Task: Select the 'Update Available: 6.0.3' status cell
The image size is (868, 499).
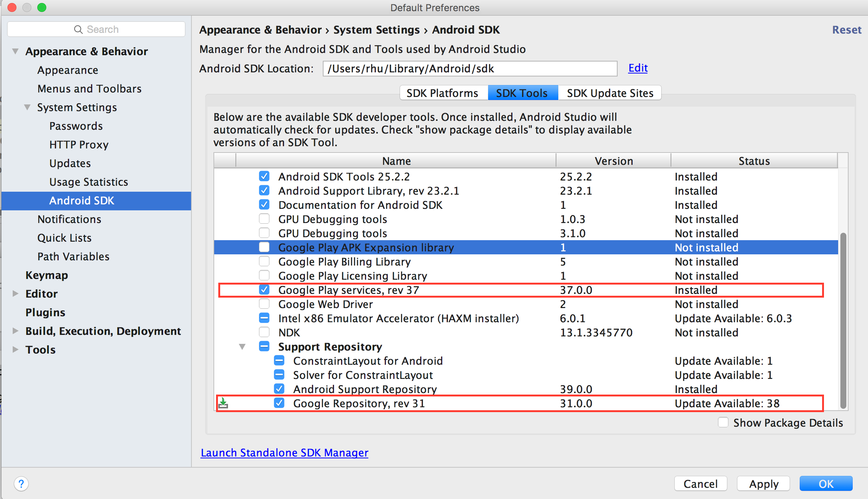Action: click(x=733, y=318)
